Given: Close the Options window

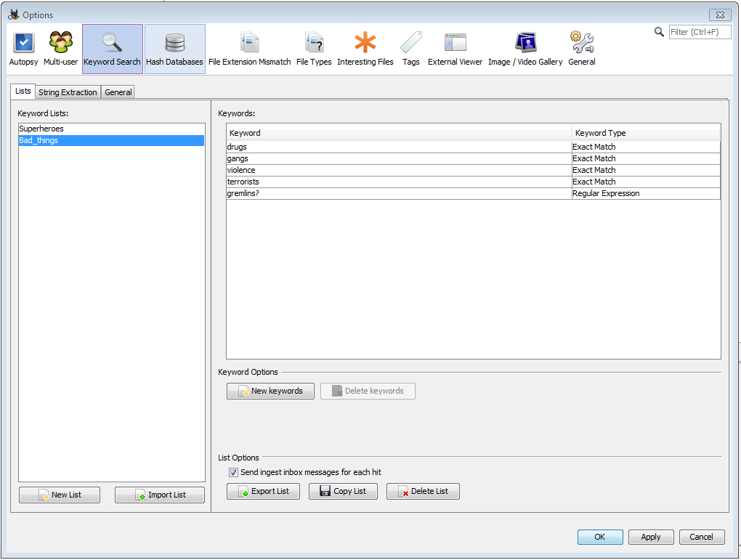Looking at the screenshot, I should click(720, 15).
